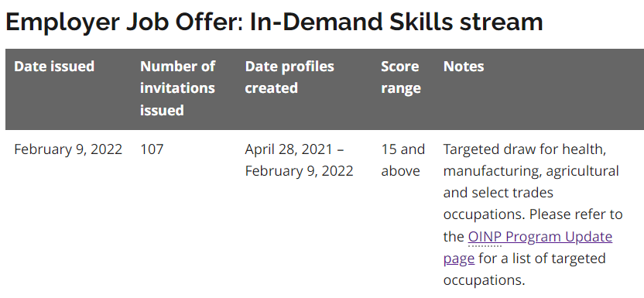Screen dimensions: 644x298
Task: Click the Date profiles created header
Action: pyautogui.click(x=289, y=77)
